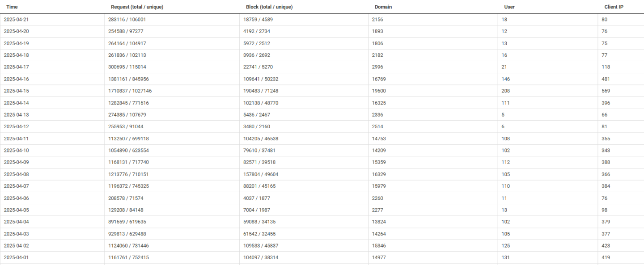Select the 2025-04-08 date row

point(16,174)
